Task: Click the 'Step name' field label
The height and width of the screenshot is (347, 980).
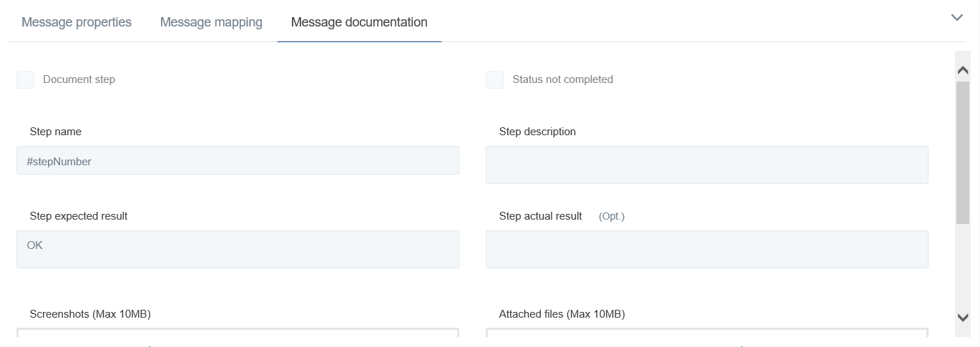Action: [x=56, y=132]
